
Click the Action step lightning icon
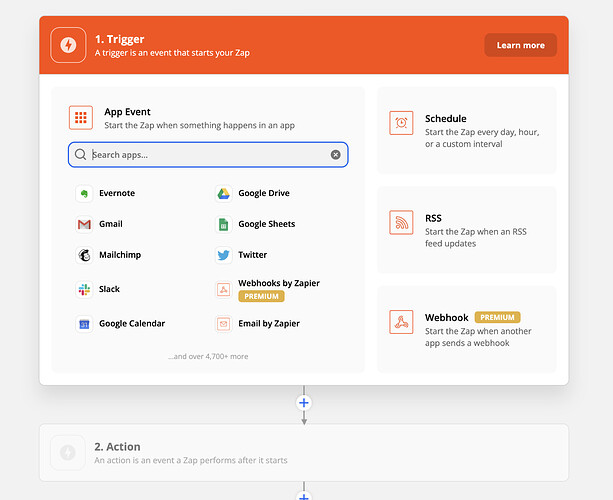pos(68,453)
